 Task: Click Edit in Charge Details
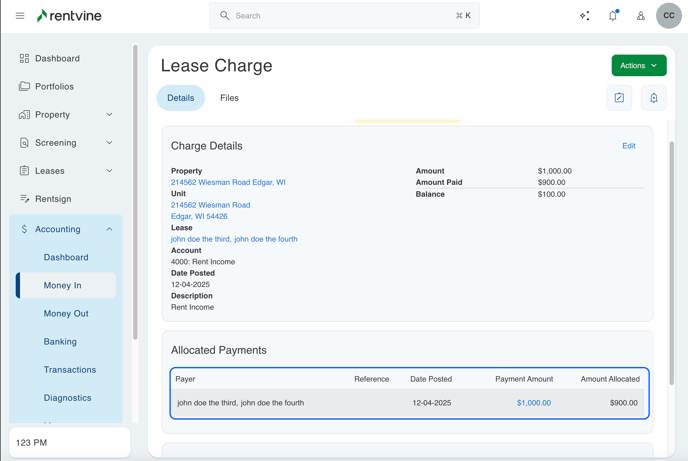pos(628,146)
